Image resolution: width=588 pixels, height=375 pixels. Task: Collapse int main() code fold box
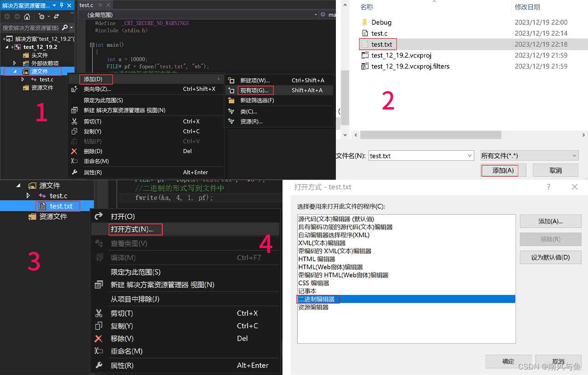click(92, 45)
